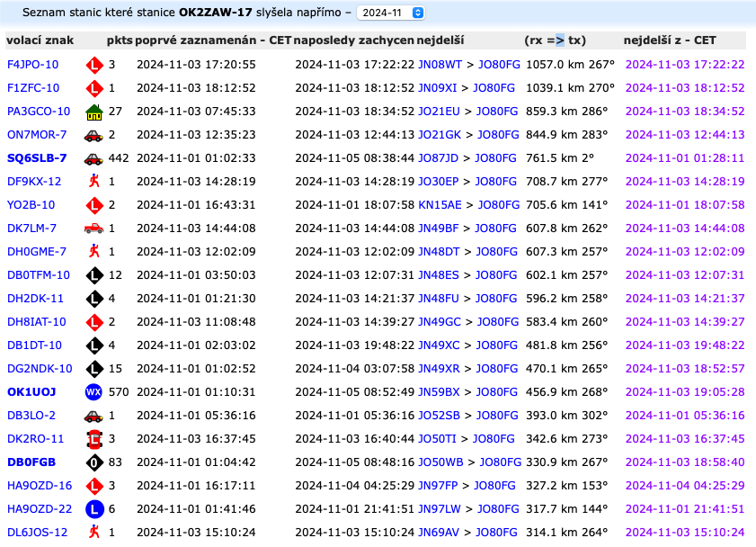The image size is (756, 547).
Task: Click the KN15AE locator link
Action: point(440,205)
